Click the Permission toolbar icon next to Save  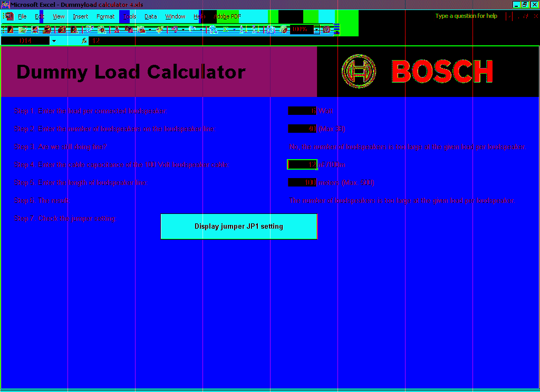[x=47, y=30]
